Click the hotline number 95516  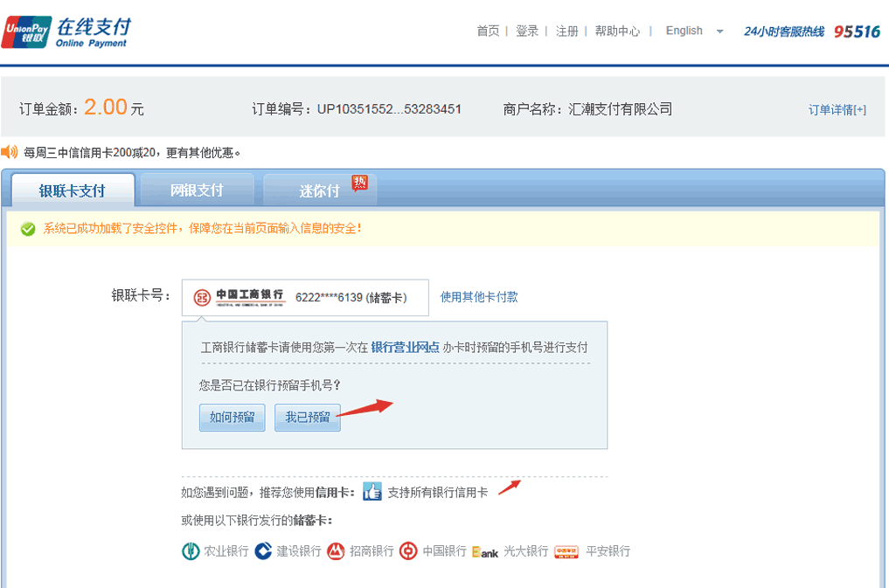pyautogui.click(x=857, y=31)
